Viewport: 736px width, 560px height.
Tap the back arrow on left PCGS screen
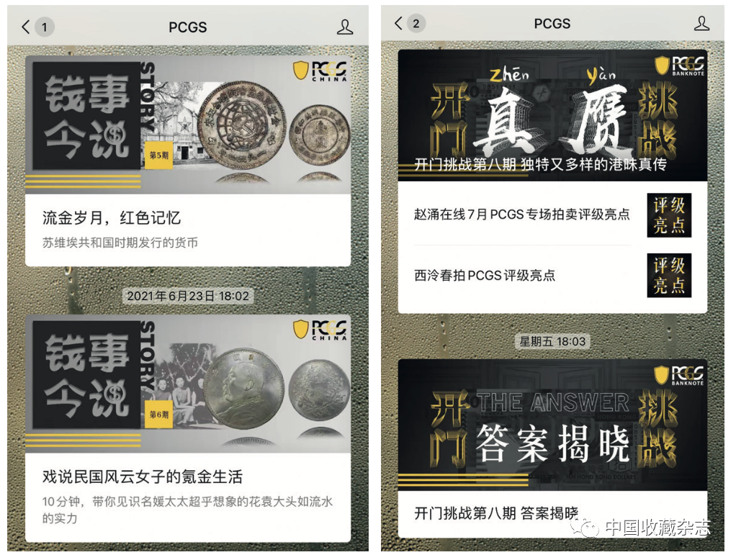[x=26, y=27]
